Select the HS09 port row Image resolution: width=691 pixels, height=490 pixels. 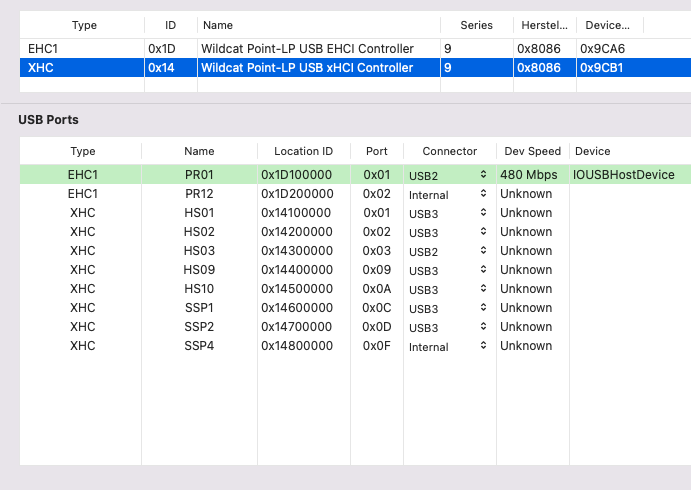[x=199, y=270]
